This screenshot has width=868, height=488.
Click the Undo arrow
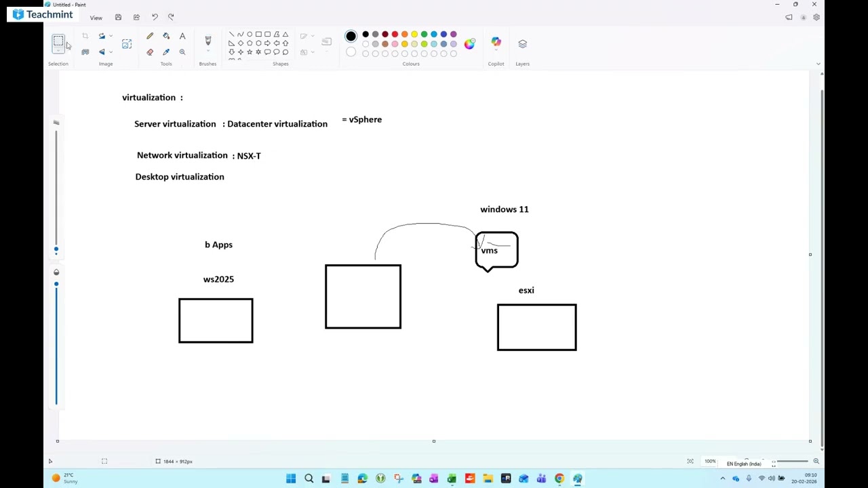tap(155, 17)
